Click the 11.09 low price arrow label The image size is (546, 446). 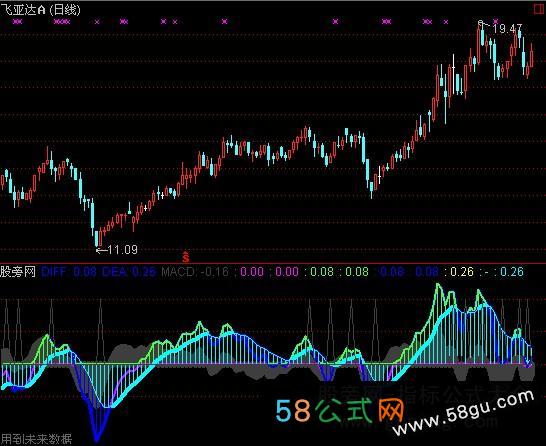(x=117, y=250)
